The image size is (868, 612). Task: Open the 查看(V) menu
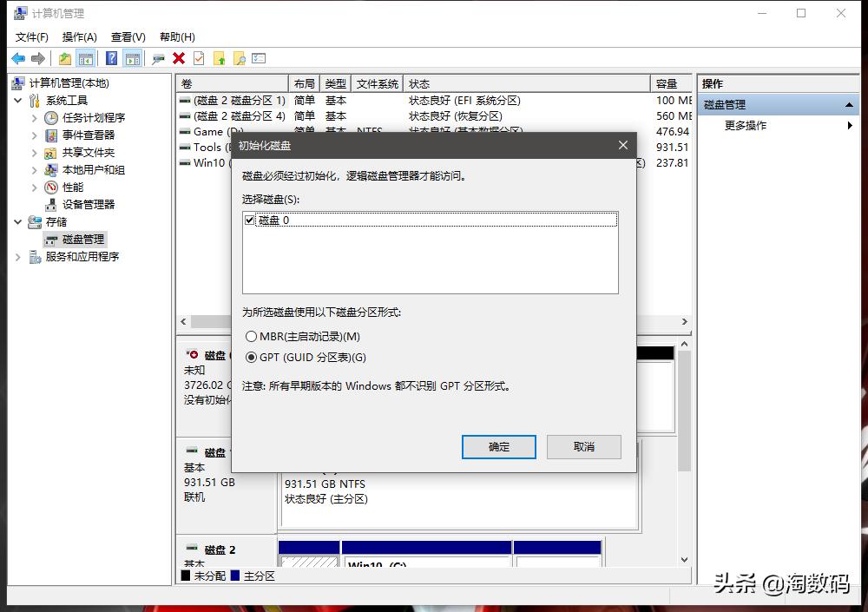pyautogui.click(x=127, y=36)
